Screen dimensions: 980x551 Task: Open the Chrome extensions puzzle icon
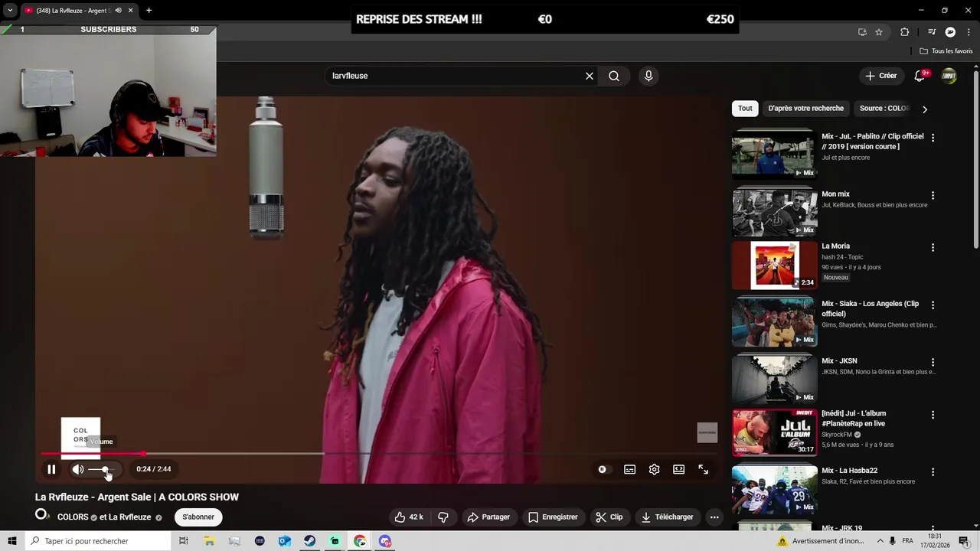click(904, 32)
